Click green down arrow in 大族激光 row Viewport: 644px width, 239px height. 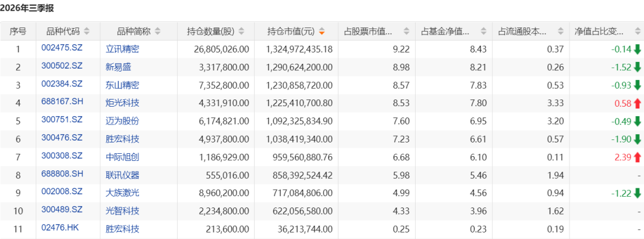click(637, 194)
